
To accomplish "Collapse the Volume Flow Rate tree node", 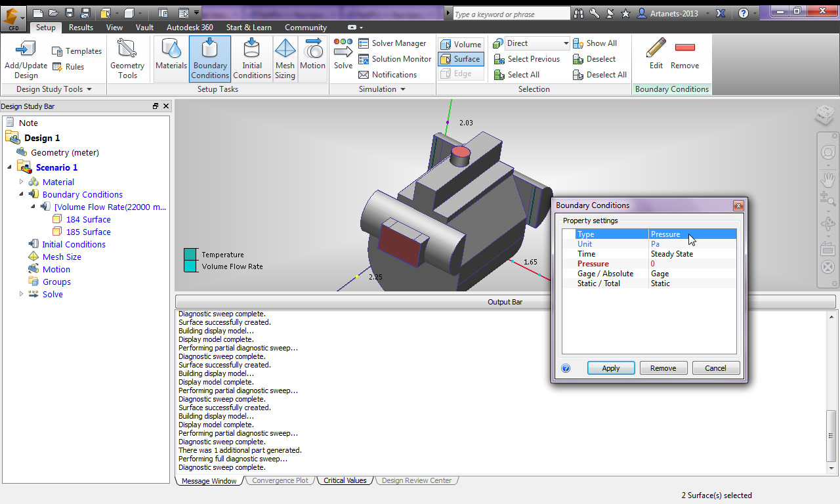I will (33, 207).
